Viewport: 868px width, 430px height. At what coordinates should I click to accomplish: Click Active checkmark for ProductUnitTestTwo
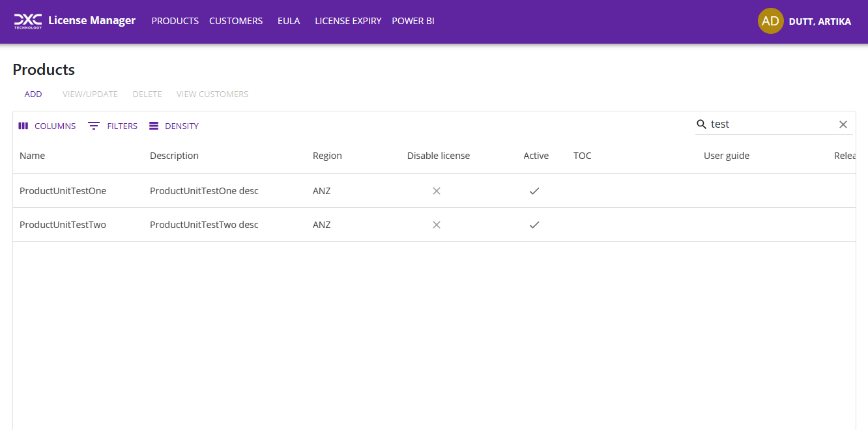coord(534,225)
